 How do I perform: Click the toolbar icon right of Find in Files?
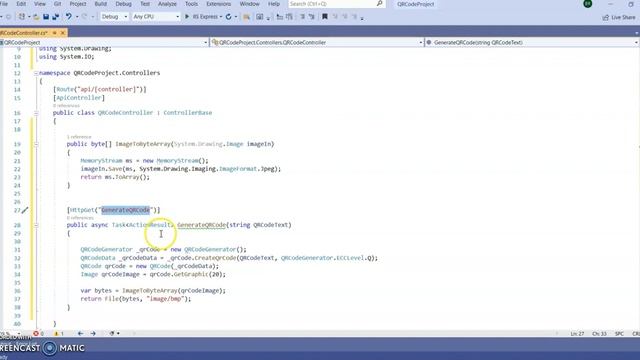(260, 17)
